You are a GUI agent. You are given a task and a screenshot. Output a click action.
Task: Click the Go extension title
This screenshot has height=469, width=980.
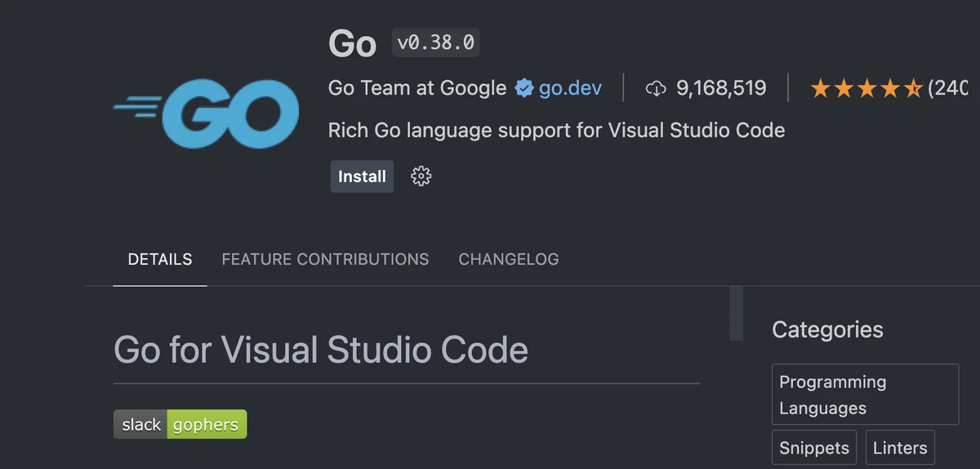352,44
